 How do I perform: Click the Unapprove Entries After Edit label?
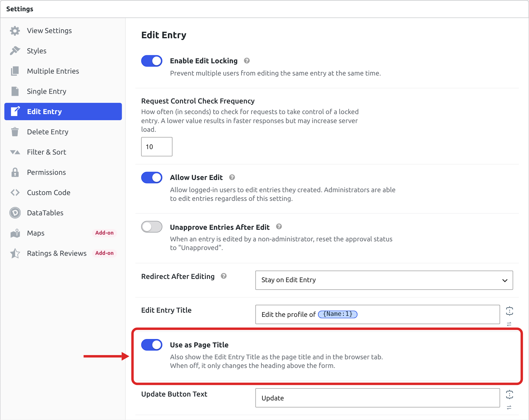point(220,227)
